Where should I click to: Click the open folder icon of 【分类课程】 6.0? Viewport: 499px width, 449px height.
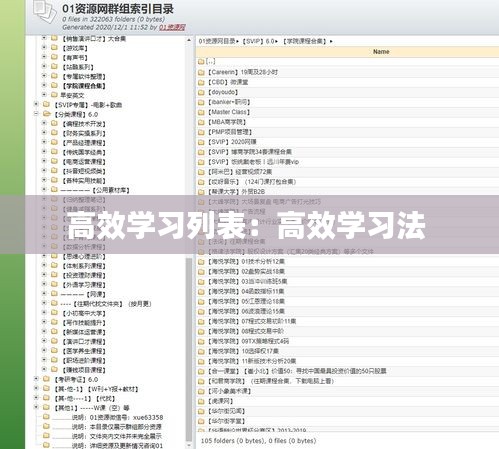[x=47, y=114]
